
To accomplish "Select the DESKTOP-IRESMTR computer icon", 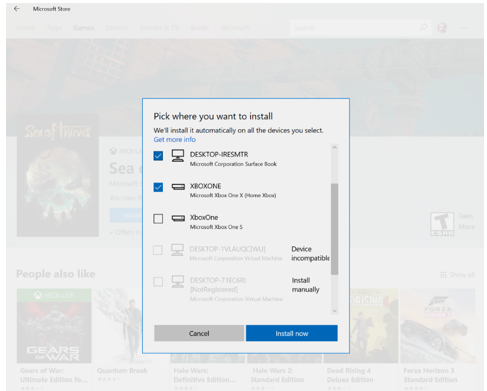I will click(178, 156).
